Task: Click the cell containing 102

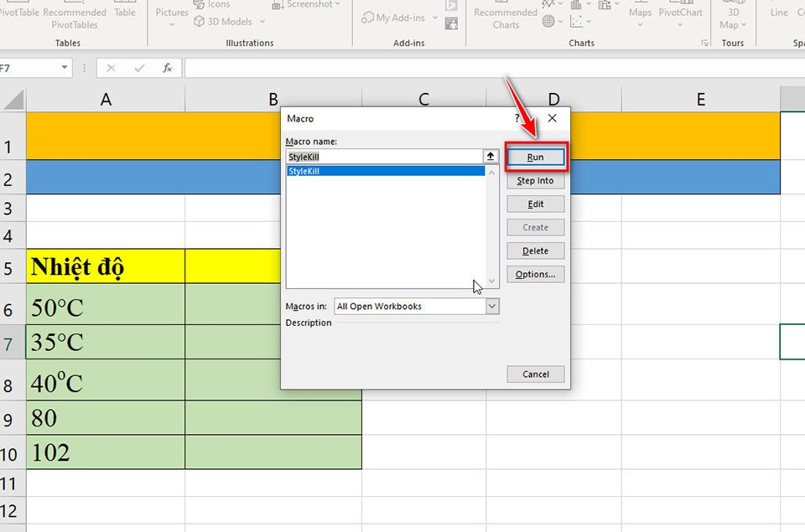Action: point(106,452)
